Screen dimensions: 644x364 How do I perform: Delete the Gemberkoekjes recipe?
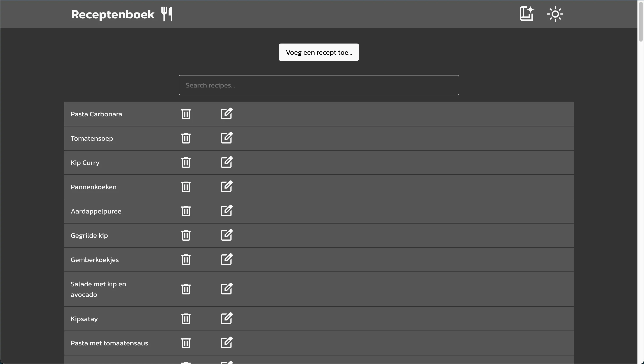coord(186,259)
